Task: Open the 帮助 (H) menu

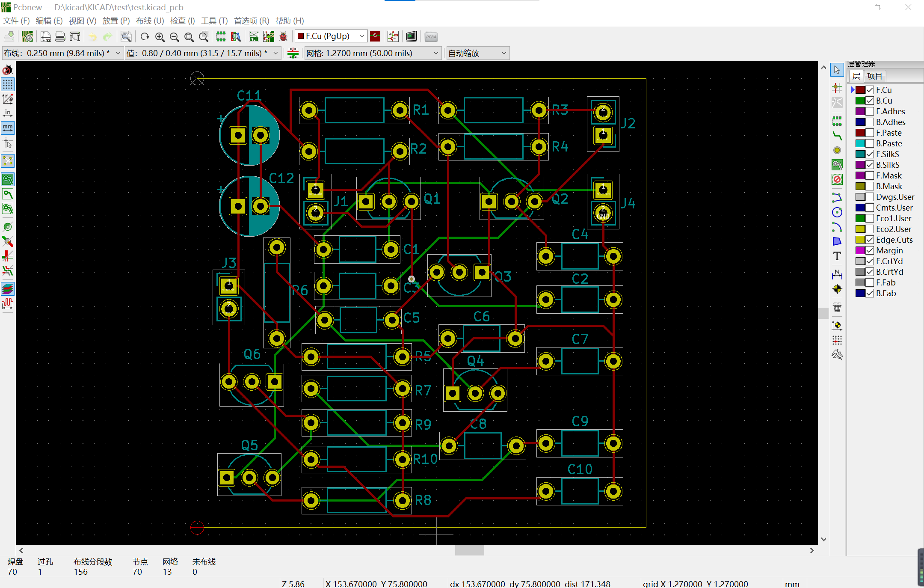Action: click(x=290, y=21)
